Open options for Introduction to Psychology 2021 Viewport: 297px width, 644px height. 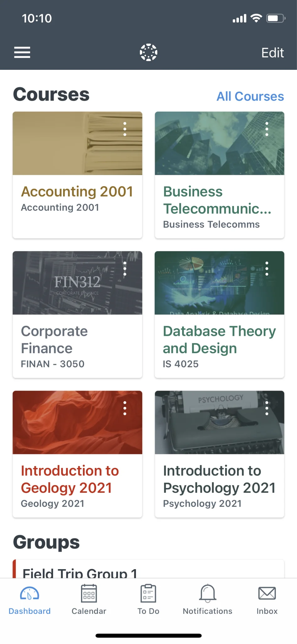(267, 408)
